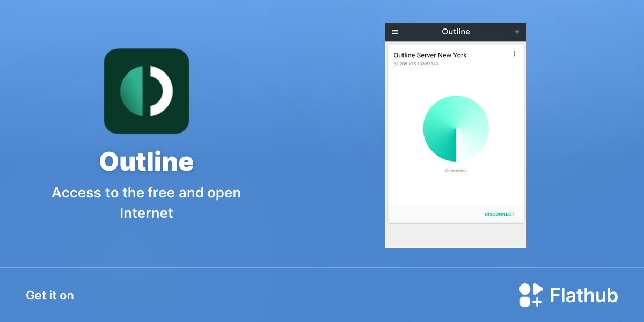644x322 pixels.
Task: Click the green connection status circle
Action: [x=456, y=129]
